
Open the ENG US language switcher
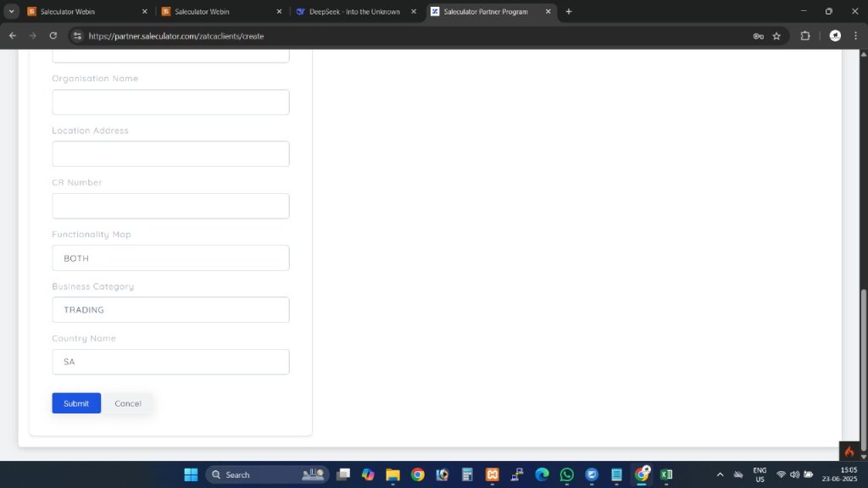[x=760, y=474]
